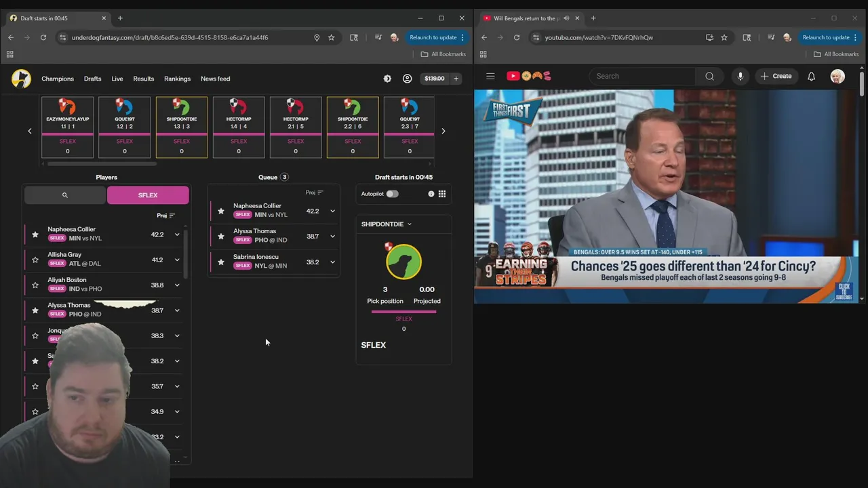
Task: Unstar Sabrina Ionescu in the Queue
Action: (x=220, y=262)
